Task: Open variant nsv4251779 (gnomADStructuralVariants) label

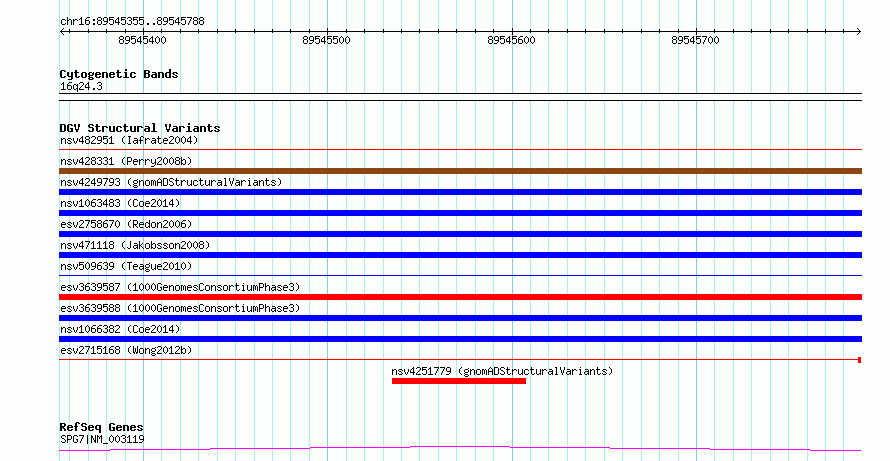Action: pos(502,371)
